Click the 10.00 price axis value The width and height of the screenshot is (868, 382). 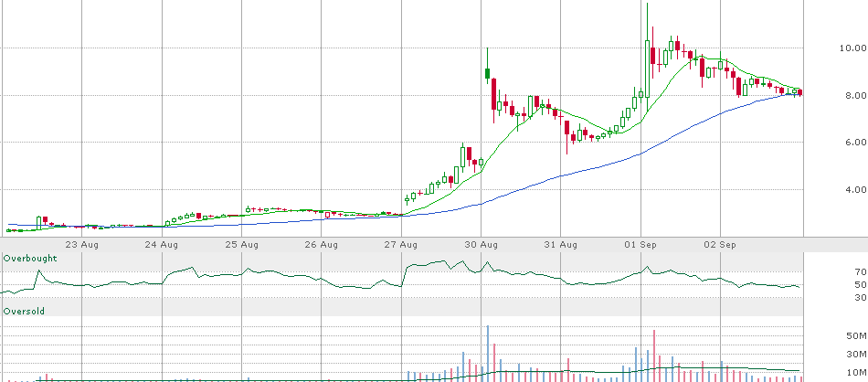coord(852,48)
